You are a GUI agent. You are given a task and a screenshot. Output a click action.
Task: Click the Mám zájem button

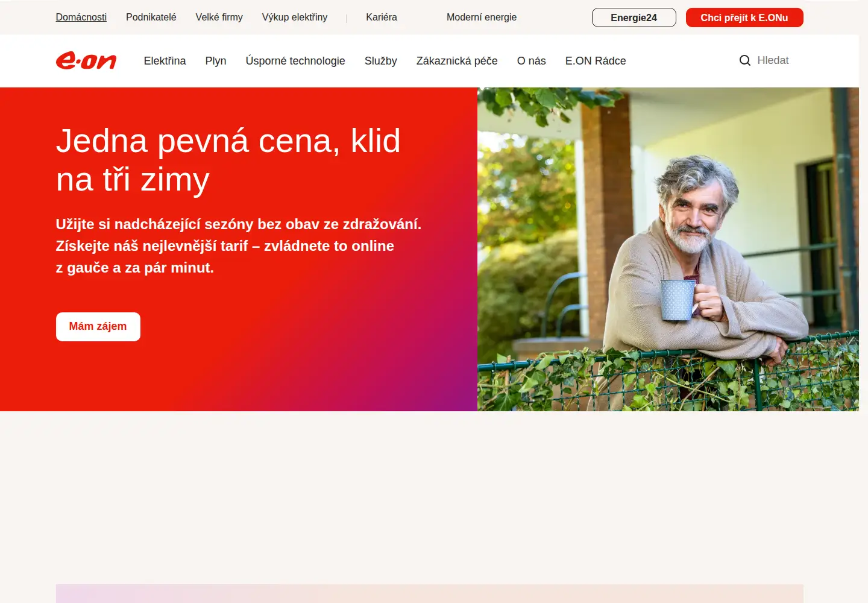coord(98,327)
